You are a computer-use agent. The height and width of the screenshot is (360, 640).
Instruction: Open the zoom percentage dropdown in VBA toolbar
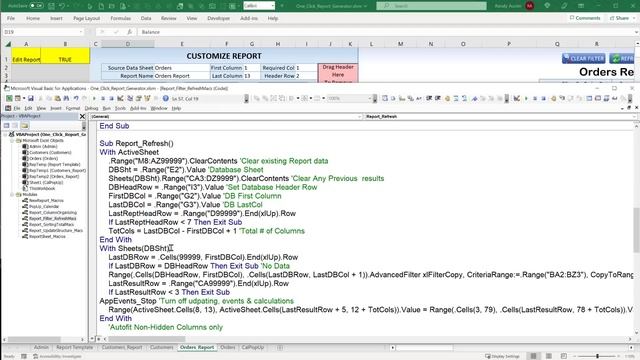[x=370, y=98]
